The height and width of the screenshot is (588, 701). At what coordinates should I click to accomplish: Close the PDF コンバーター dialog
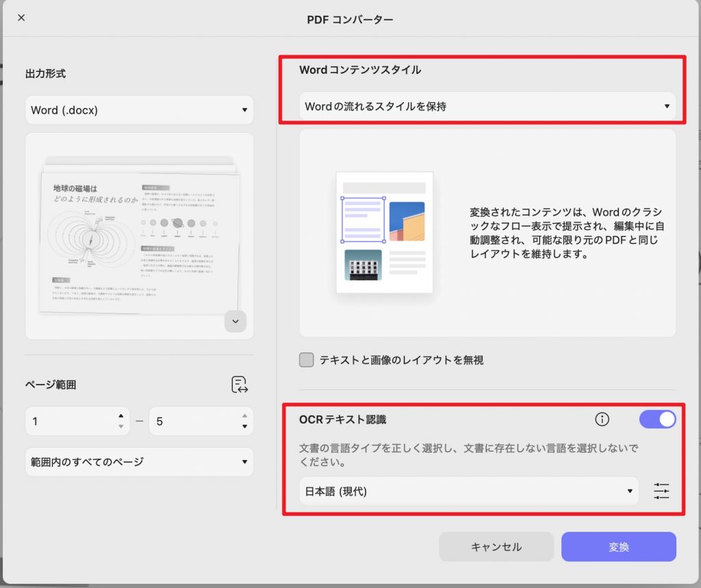pyautogui.click(x=21, y=17)
